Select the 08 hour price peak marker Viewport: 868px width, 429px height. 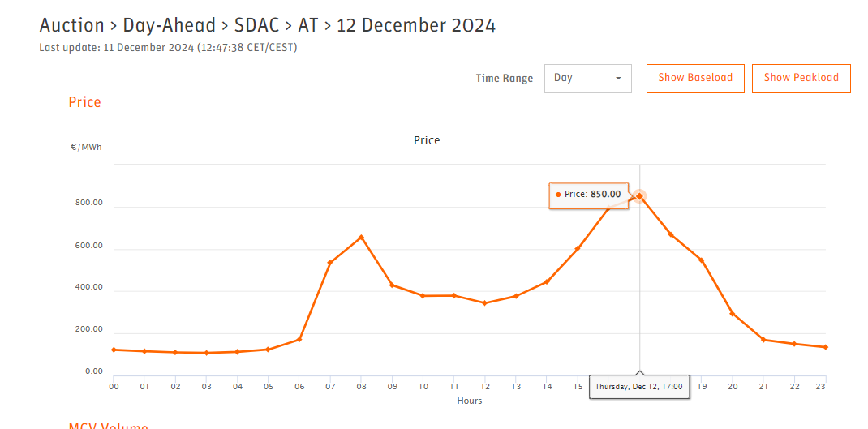click(x=362, y=238)
